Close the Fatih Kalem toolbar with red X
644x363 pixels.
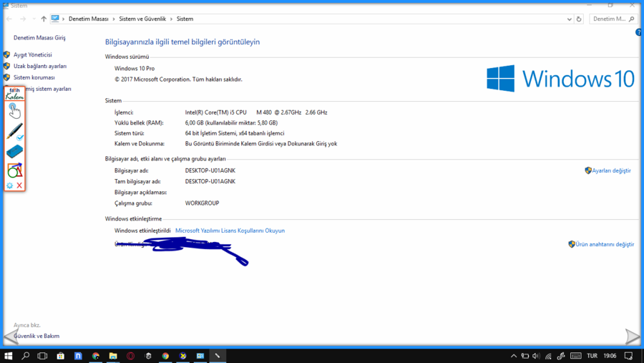19,185
